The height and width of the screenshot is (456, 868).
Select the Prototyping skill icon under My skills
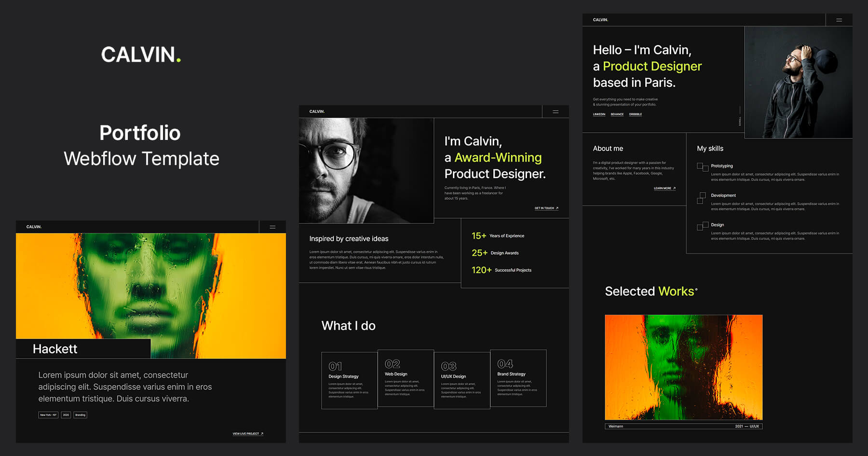(x=702, y=166)
